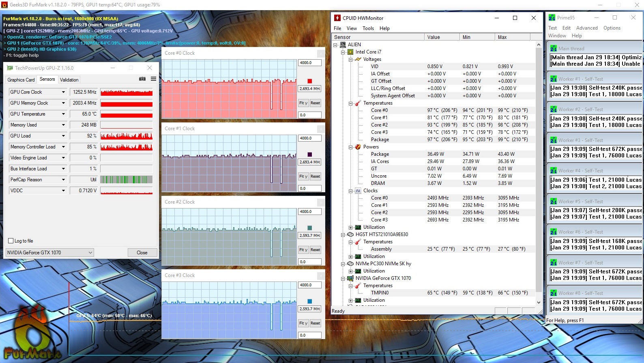Enable the Log to file checkbox

pos(11,241)
